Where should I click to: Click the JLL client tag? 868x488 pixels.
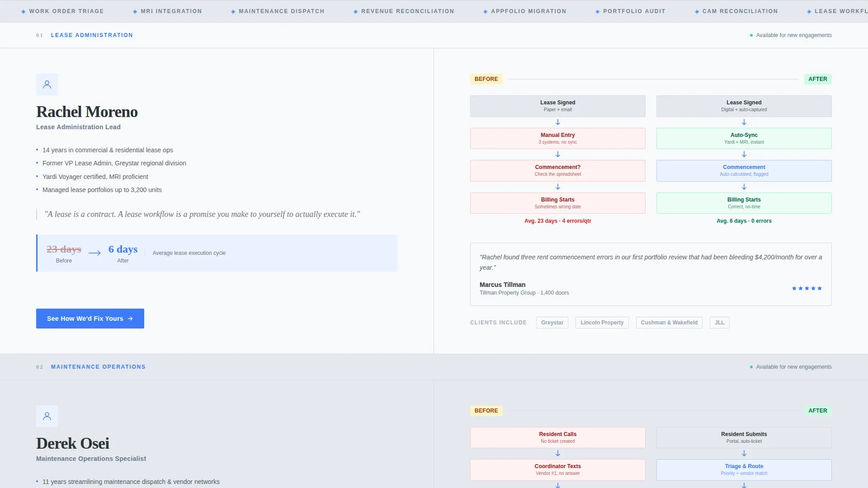[x=719, y=323]
